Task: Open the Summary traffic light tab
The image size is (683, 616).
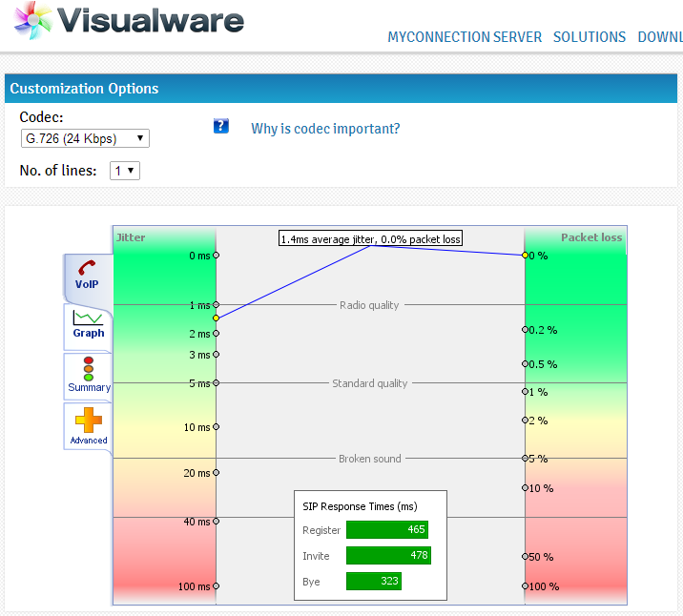Action: 89,376
